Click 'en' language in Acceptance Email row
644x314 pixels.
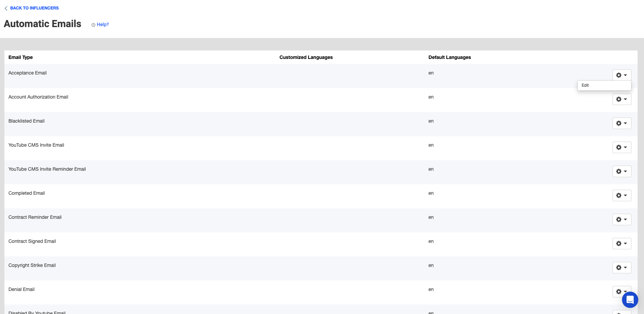point(431,73)
